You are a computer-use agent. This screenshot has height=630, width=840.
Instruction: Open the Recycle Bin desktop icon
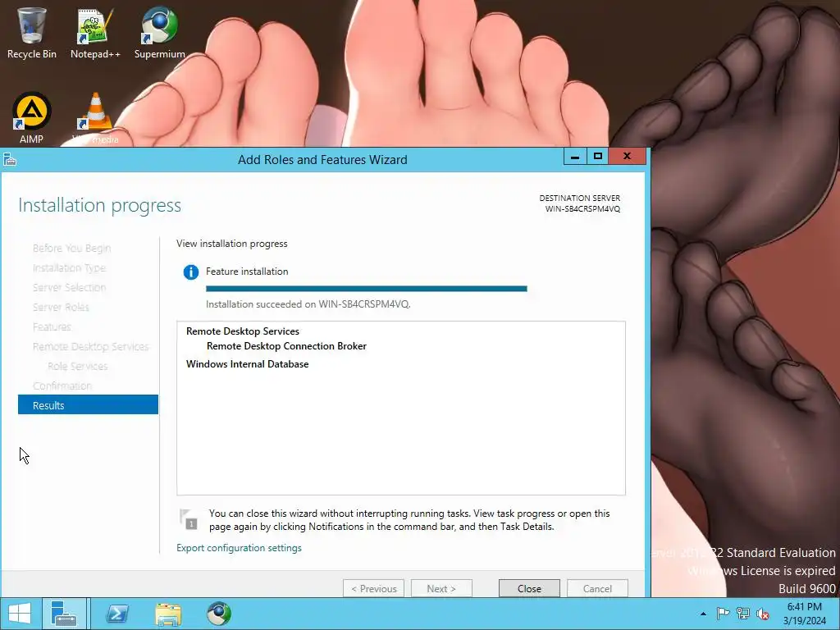[32, 33]
